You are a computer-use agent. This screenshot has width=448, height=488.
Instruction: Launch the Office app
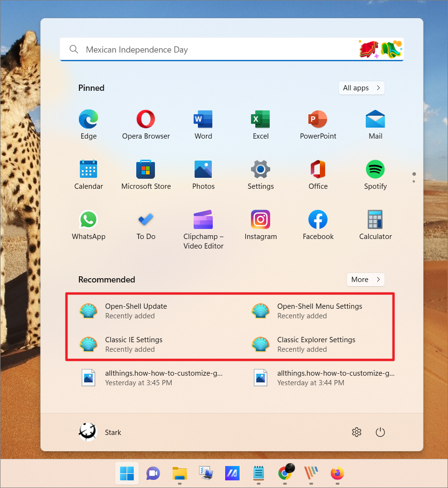point(318,175)
